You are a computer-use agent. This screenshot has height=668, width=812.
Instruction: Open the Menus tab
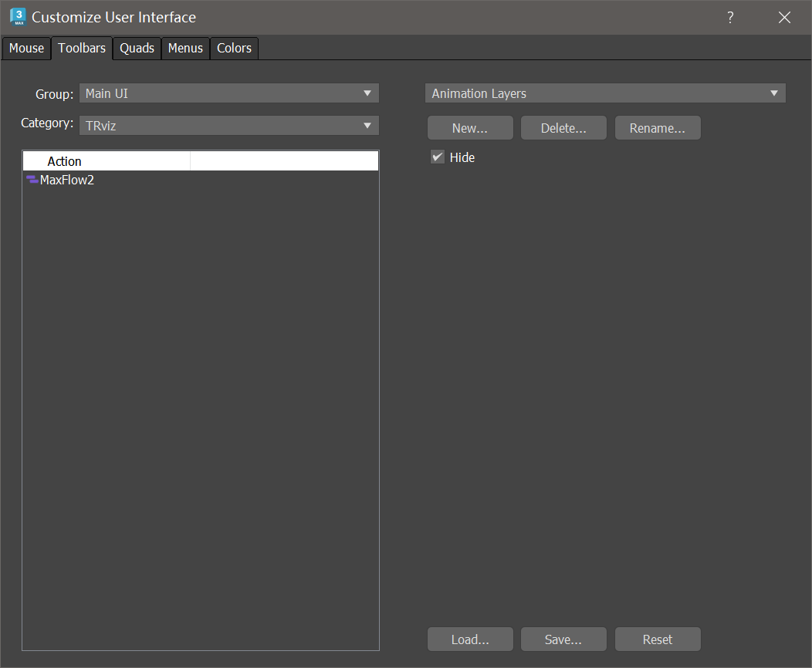tap(185, 48)
